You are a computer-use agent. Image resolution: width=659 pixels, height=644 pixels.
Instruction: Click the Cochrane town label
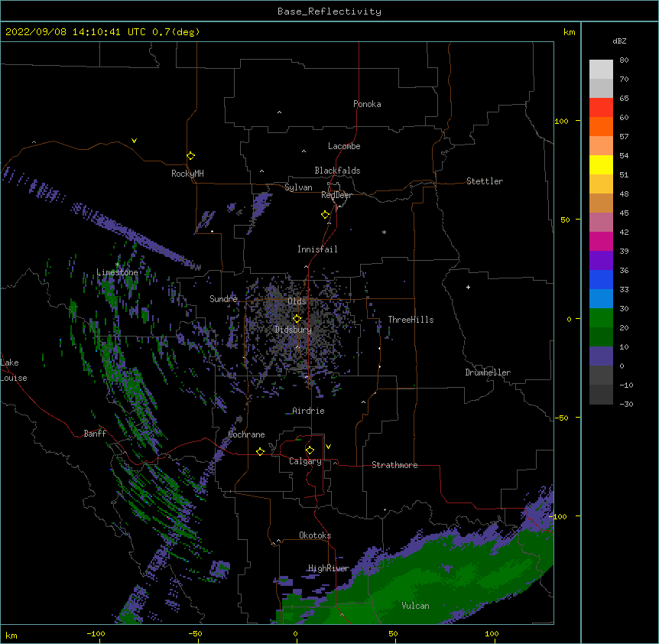coord(246,434)
